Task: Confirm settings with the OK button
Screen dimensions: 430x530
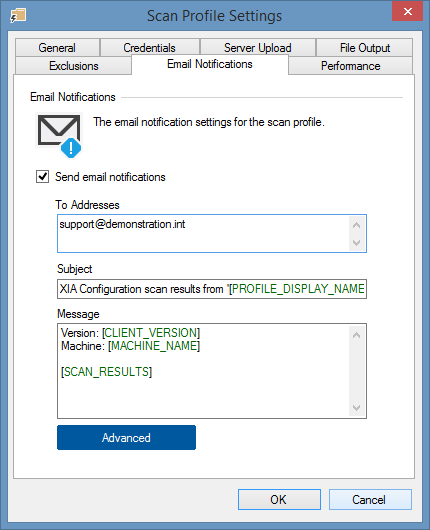Action: pyautogui.click(x=279, y=500)
